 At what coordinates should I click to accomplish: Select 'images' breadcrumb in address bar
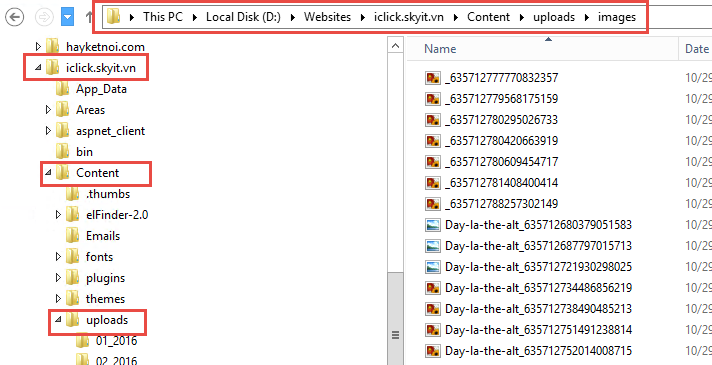[x=617, y=17]
